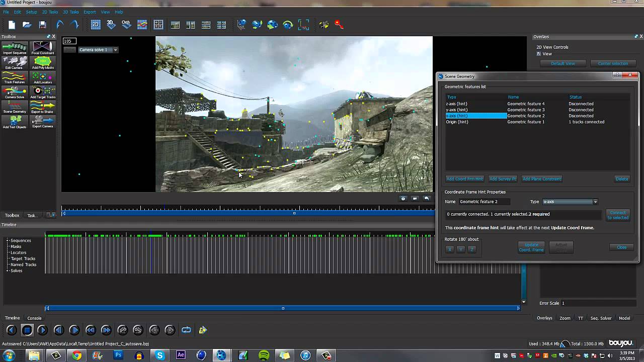Click the Add Target Tracks tool
Viewport: 644px width, 362px height.
43,93
